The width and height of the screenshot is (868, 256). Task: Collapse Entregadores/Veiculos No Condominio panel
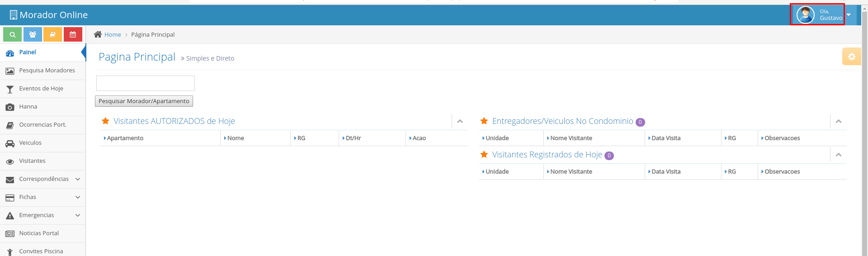pyautogui.click(x=838, y=121)
